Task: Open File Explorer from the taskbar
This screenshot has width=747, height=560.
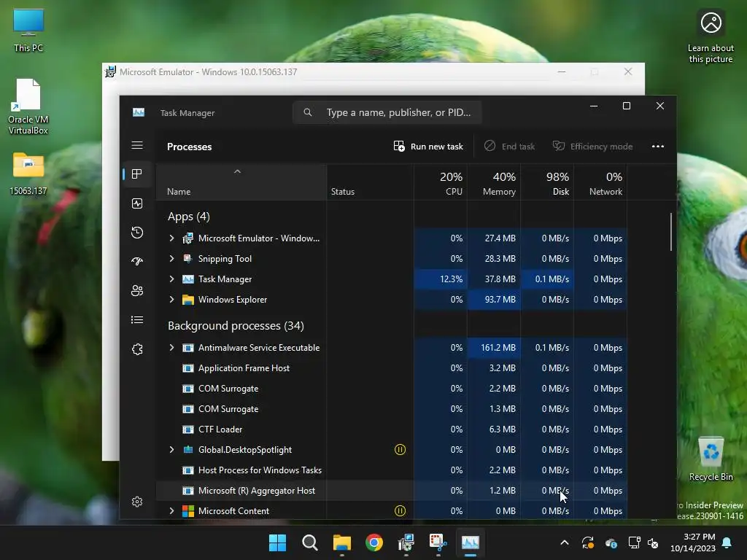Action: [x=341, y=542]
